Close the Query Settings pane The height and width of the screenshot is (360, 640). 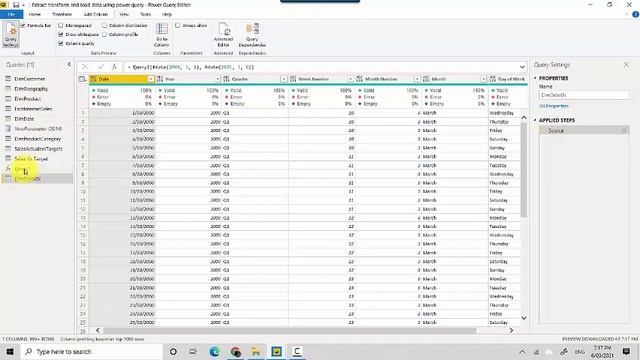pos(627,64)
